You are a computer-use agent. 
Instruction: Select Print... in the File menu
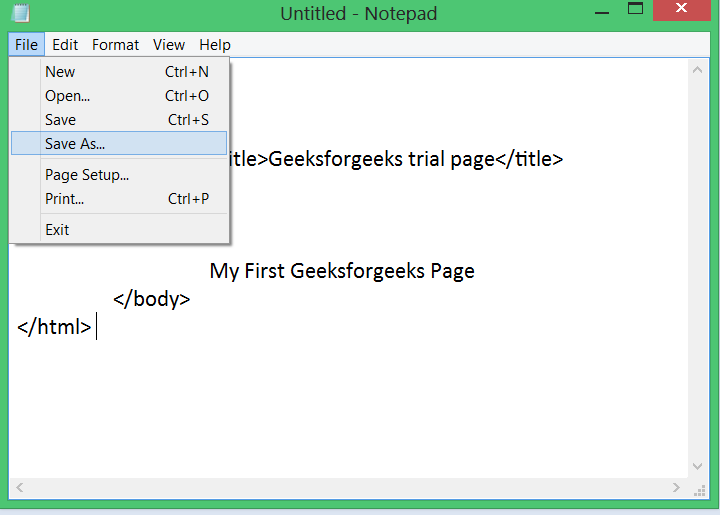click(119, 199)
